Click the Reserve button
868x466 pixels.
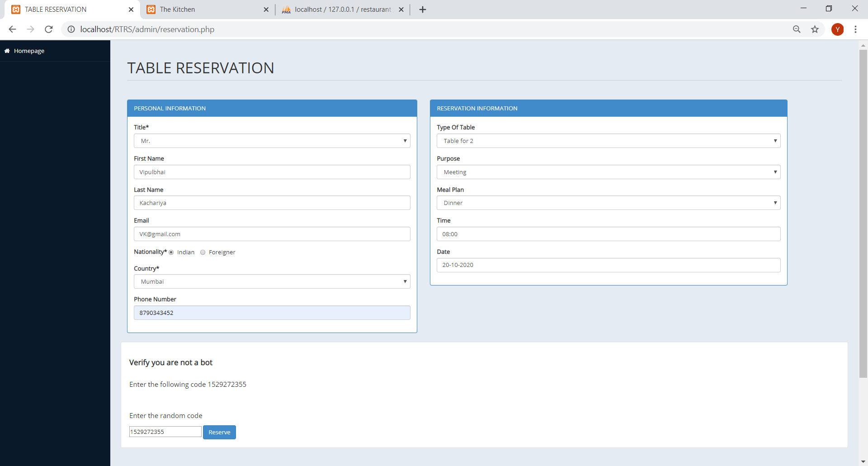(x=219, y=432)
